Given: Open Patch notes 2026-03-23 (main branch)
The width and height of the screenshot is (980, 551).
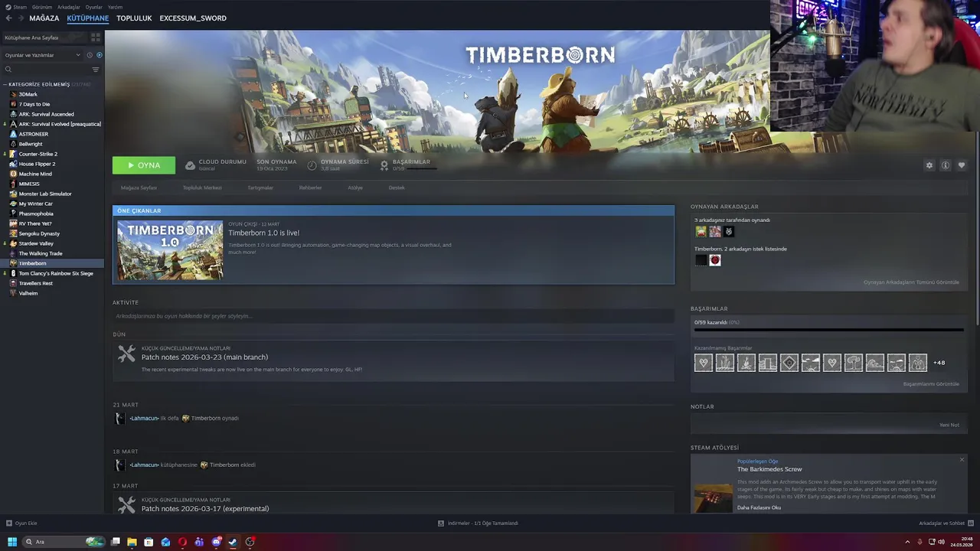Looking at the screenshot, I should 204,357.
